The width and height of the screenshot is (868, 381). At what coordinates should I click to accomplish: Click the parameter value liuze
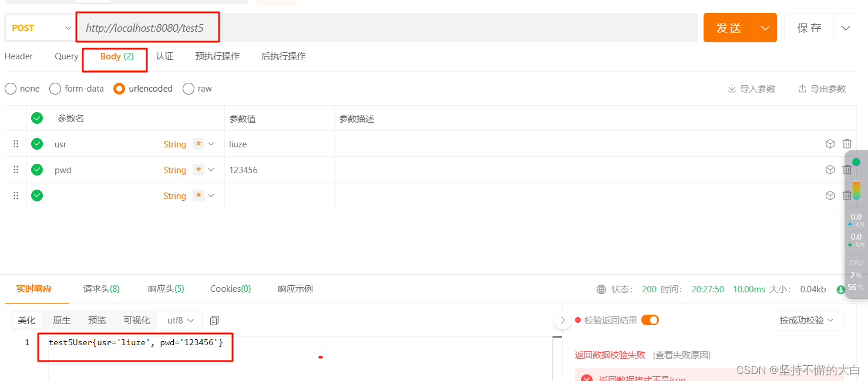click(238, 144)
